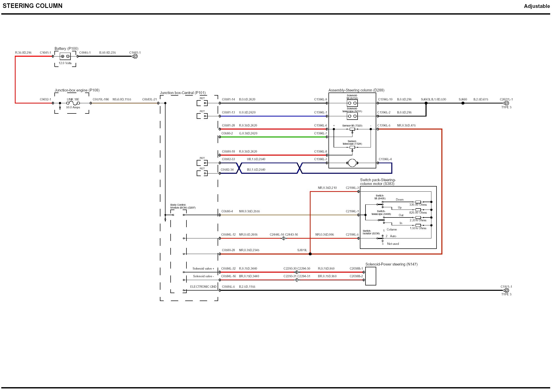Image resolution: width=554 pixels, height=392 pixels.
Task: Click the Switch-tilt (S405) switch contact
Action: [x=380, y=204]
